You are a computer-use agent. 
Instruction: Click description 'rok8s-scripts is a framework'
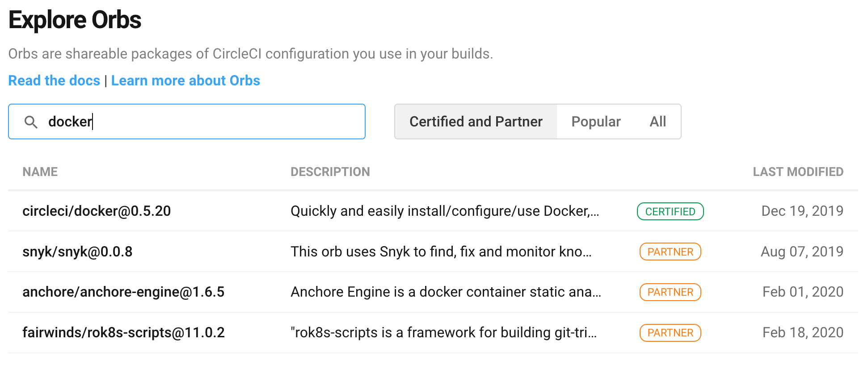point(444,332)
